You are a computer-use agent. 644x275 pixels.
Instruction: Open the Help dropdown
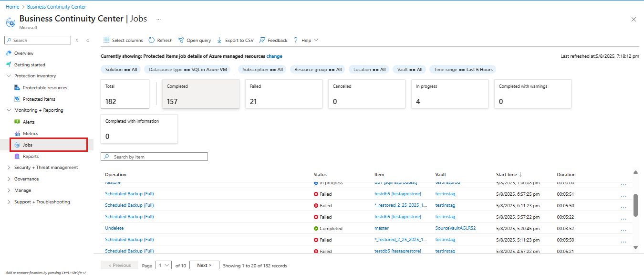(x=305, y=40)
